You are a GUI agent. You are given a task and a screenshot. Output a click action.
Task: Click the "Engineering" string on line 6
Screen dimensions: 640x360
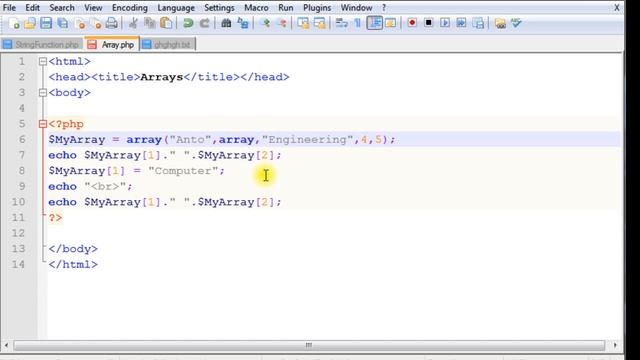click(x=307, y=140)
